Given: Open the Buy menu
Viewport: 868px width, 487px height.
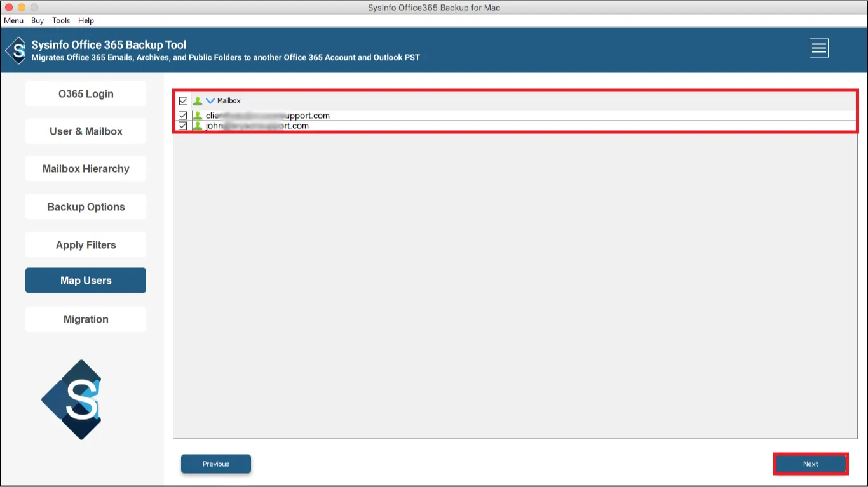Looking at the screenshot, I should click(x=37, y=20).
